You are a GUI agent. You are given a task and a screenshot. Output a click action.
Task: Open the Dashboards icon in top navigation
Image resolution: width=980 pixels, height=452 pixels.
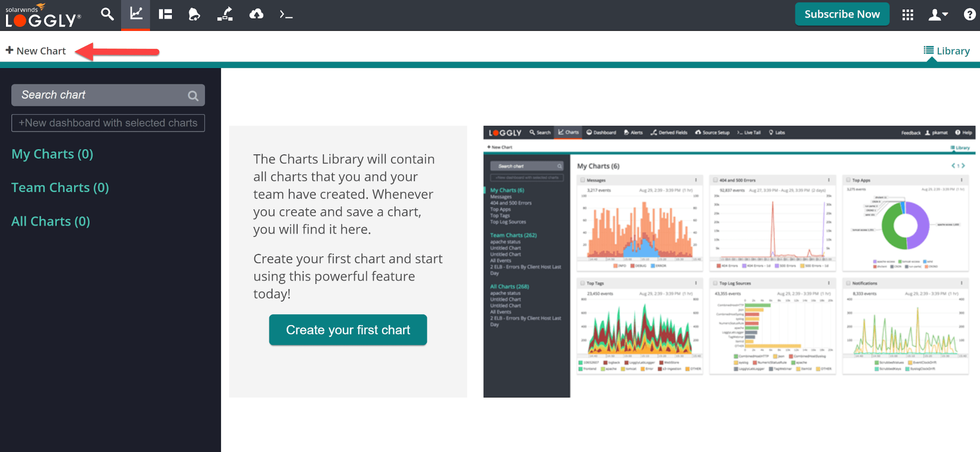165,14
